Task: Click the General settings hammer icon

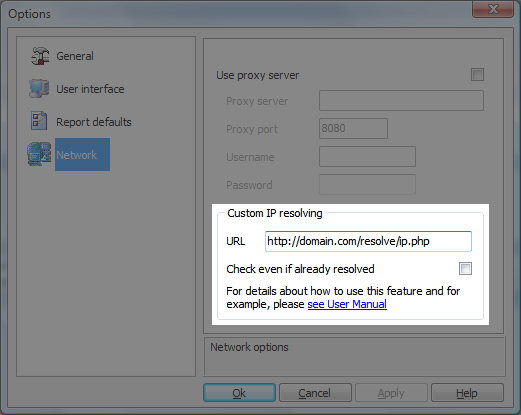Action: (40, 56)
